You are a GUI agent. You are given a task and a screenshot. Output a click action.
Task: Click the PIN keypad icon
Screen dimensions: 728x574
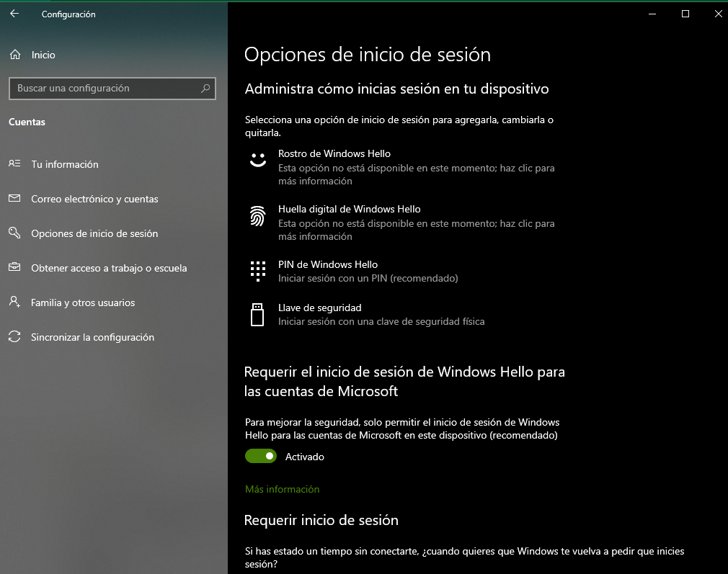pyautogui.click(x=257, y=271)
